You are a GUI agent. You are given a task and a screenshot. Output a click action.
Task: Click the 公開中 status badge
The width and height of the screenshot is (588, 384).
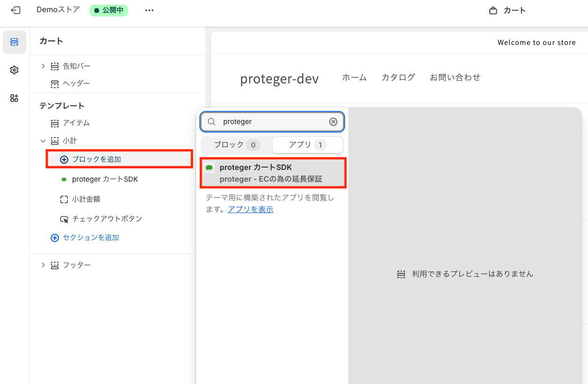pos(109,10)
